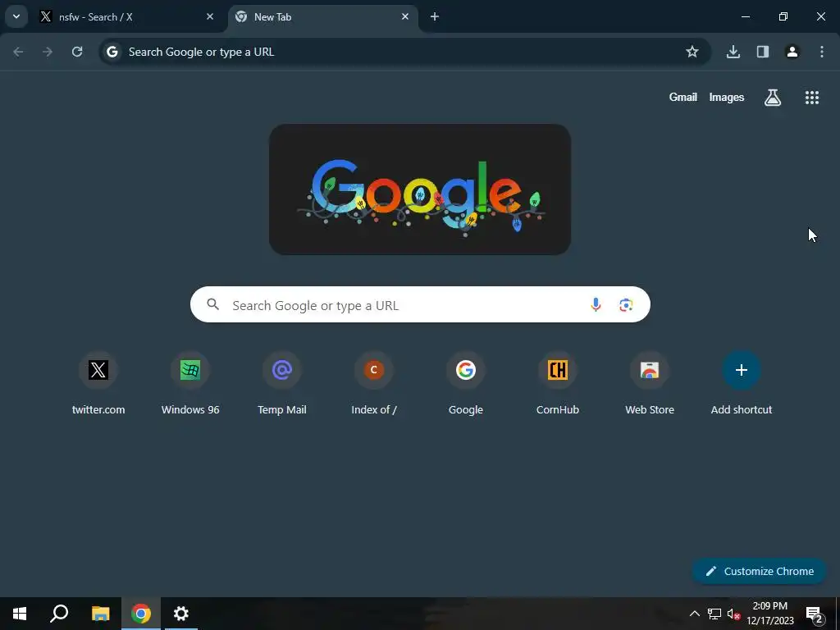The width and height of the screenshot is (840, 630).
Task: Open the Gmail link
Action: pos(683,97)
